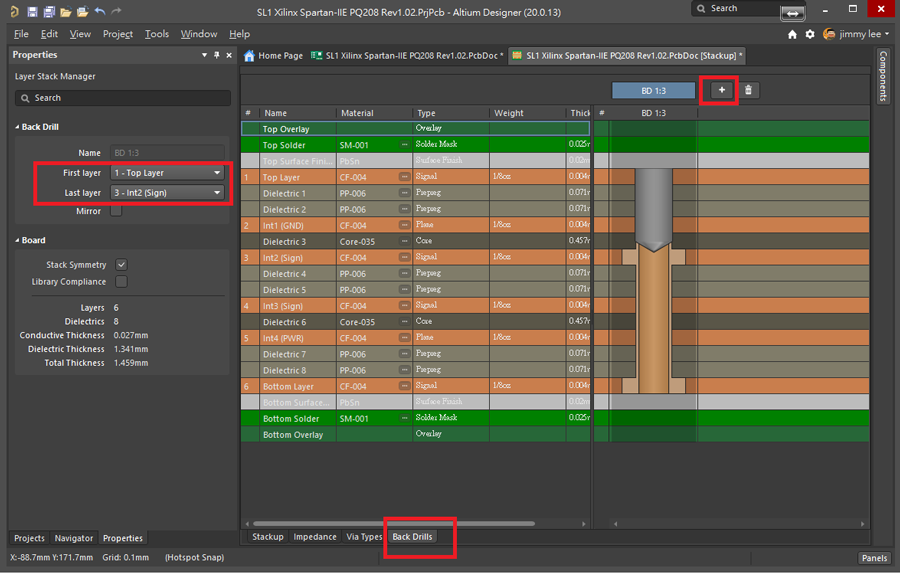Open the First layer dropdown
The image size is (900, 573).
(167, 173)
